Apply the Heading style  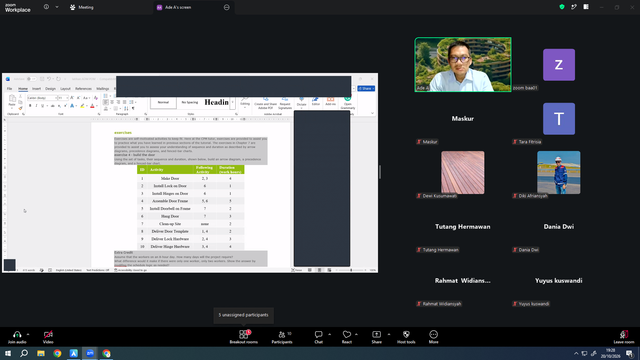click(x=216, y=102)
